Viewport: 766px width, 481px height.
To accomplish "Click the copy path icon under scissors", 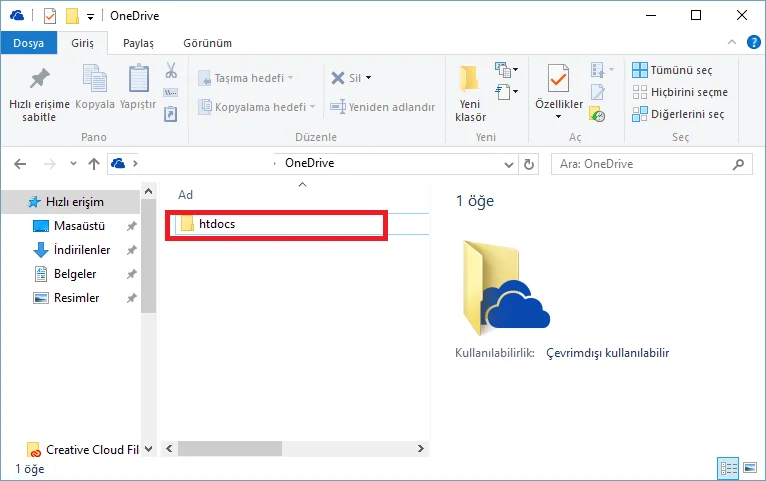I will 170,92.
